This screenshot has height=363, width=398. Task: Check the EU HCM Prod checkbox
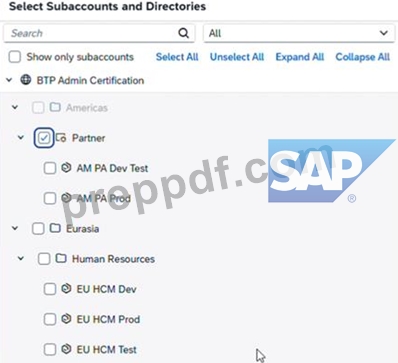point(50,319)
